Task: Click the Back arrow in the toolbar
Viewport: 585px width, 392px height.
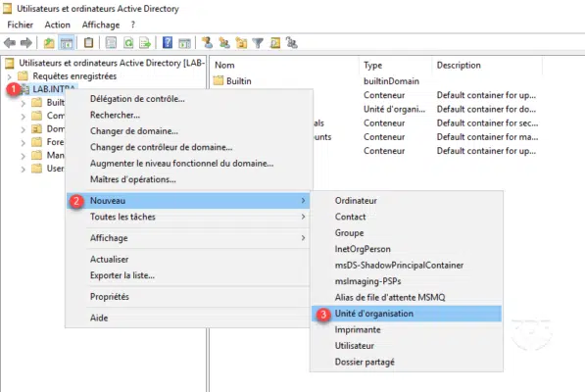Action: pos(10,43)
